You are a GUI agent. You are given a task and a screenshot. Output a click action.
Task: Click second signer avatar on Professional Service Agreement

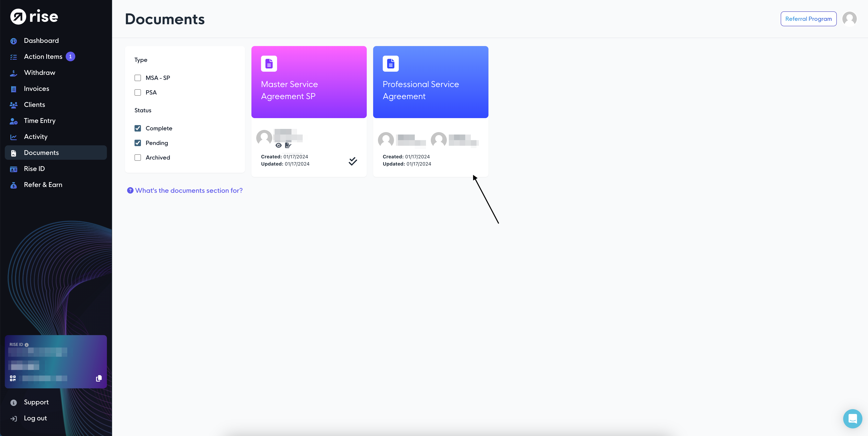coord(438,140)
